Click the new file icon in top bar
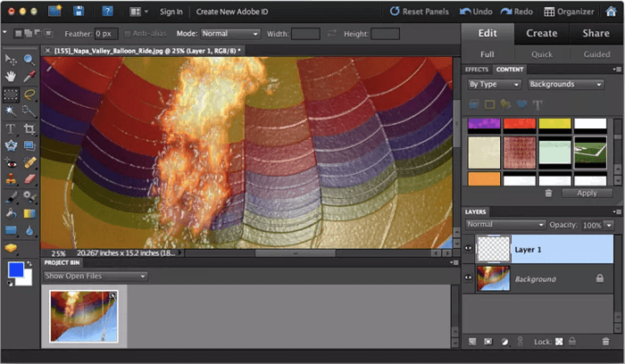625x364 pixels. (54, 11)
